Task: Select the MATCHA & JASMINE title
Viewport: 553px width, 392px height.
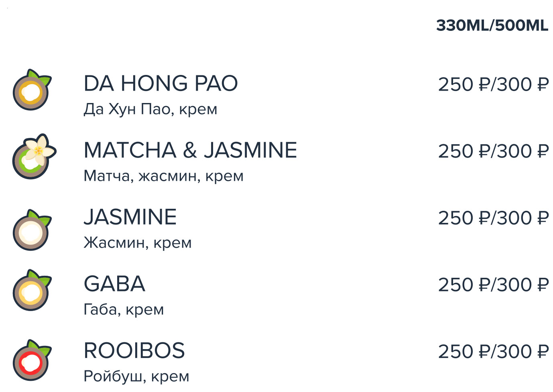Action: (190, 150)
